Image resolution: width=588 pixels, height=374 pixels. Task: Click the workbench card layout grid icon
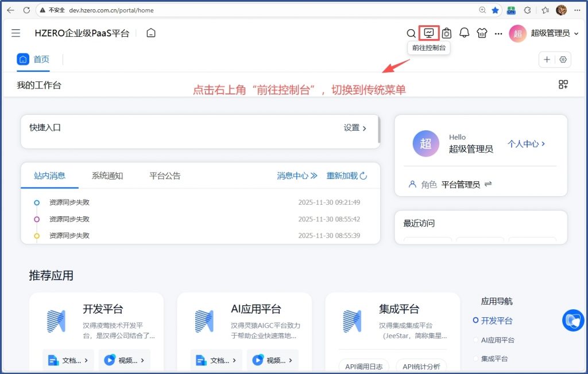click(563, 85)
